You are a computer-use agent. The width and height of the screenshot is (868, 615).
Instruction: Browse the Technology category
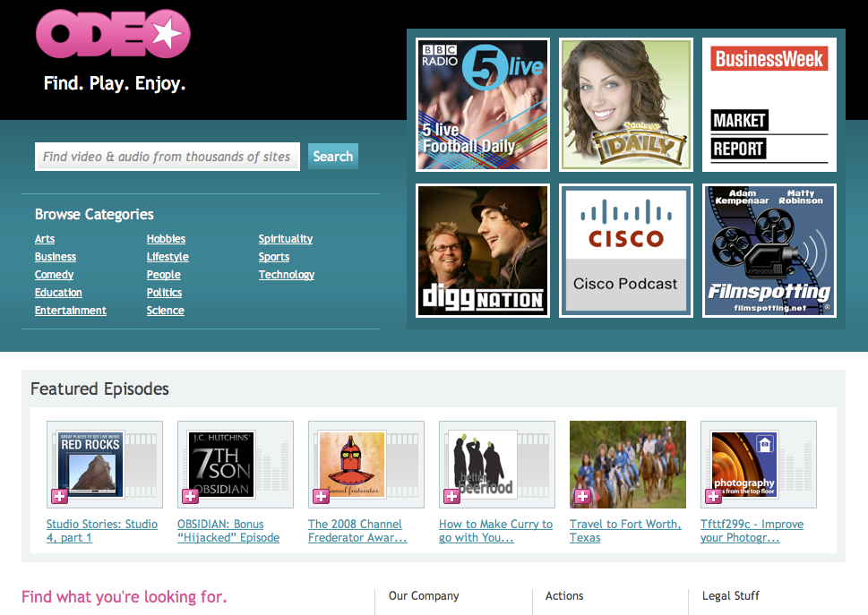[x=286, y=275]
